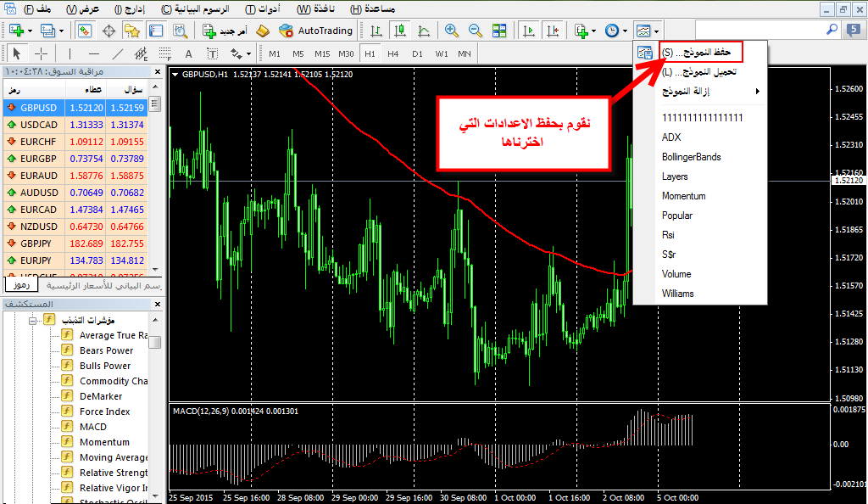Switch chart to M30 timeframe
The image size is (868, 504).
tap(346, 53)
